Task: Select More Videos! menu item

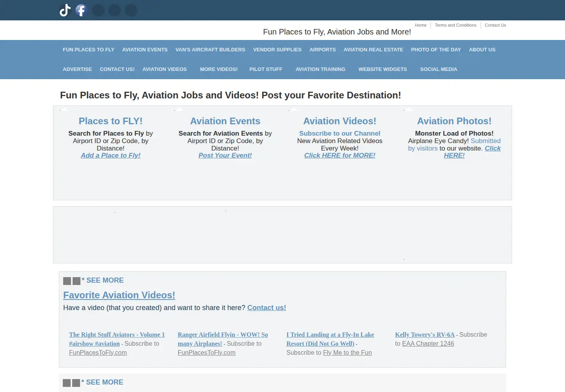Action: click(219, 69)
